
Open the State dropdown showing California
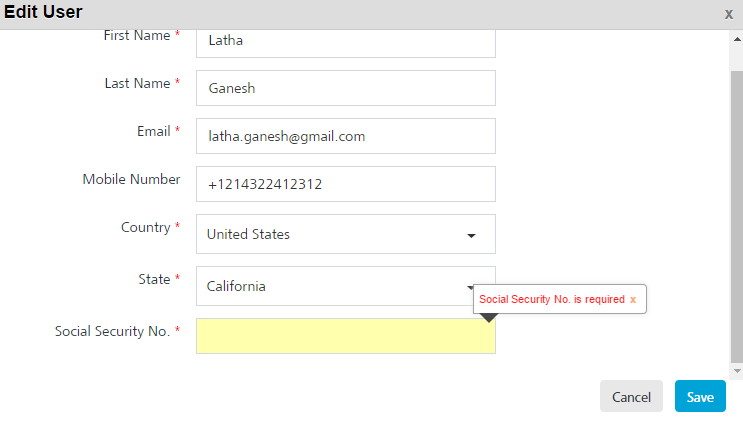(345, 286)
